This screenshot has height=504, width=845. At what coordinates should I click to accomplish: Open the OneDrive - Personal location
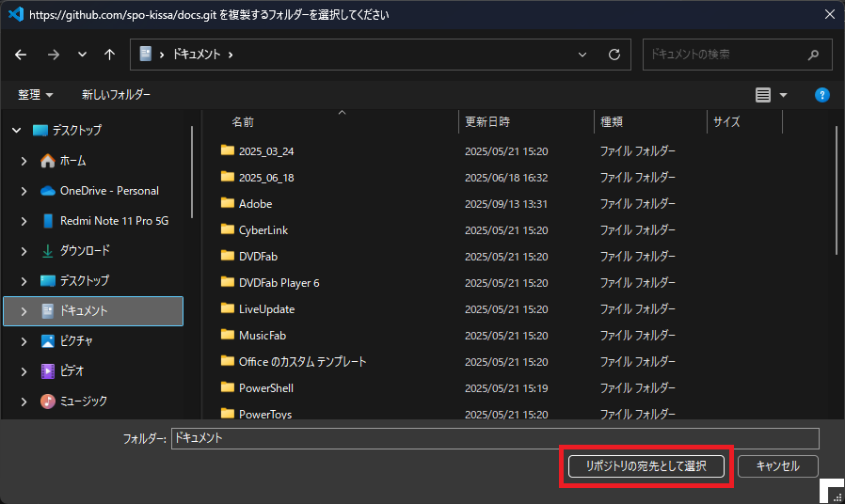(109, 190)
